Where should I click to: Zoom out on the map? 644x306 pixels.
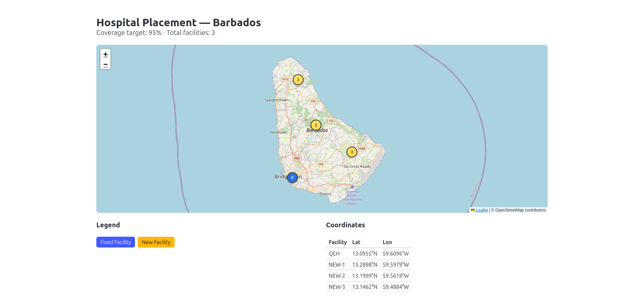pos(105,64)
